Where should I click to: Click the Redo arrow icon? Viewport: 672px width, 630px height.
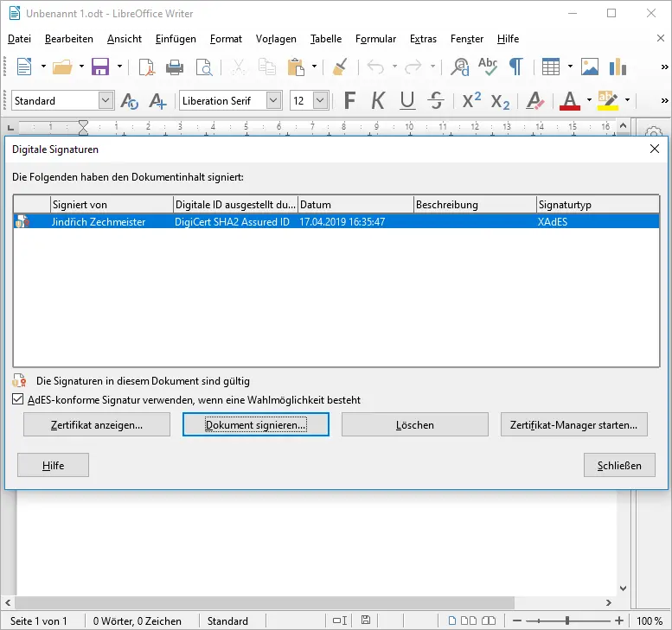pos(413,67)
